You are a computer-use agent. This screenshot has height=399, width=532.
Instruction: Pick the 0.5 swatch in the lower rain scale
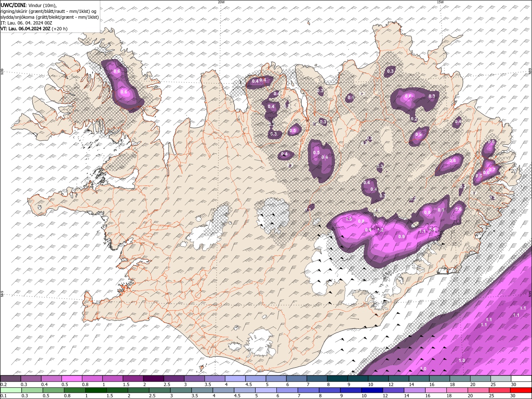53,390
